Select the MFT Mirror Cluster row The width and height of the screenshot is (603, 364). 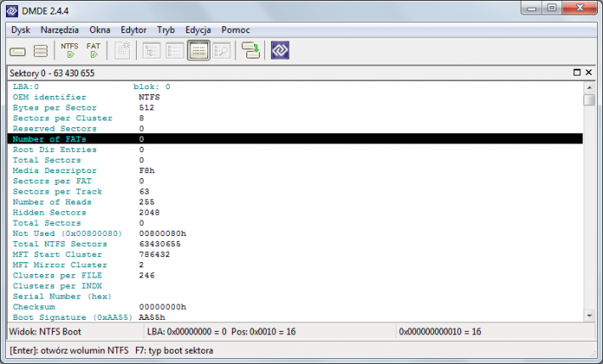[x=295, y=265]
